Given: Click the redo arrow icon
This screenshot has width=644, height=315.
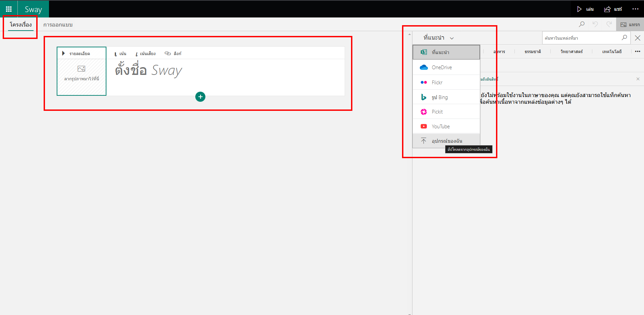Looking at the screenshot, I should [x=609, y=24].
